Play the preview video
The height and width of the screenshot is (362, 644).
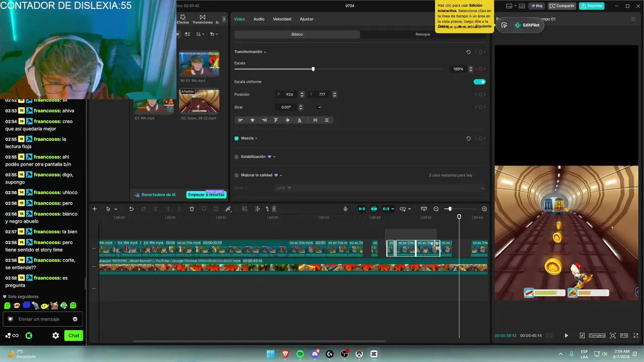566,335
